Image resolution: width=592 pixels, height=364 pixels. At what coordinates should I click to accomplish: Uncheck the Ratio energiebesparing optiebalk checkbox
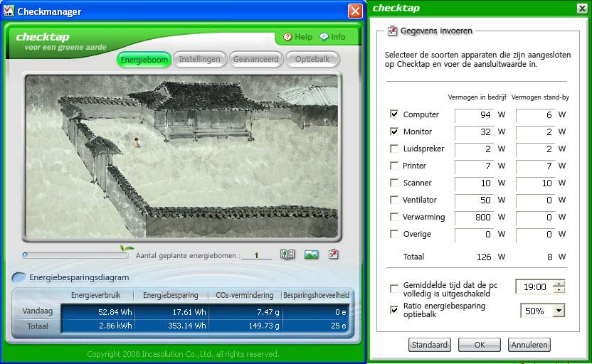pos(393,310)
